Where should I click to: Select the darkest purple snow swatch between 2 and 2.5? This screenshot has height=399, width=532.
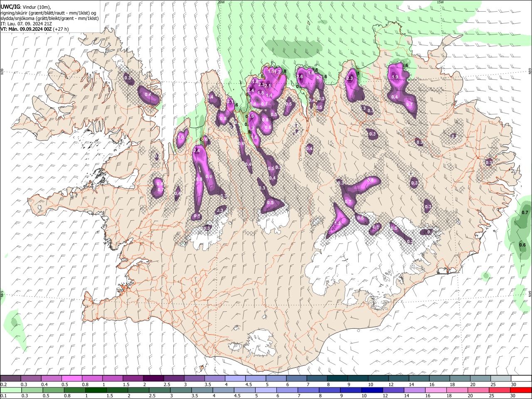click(153, 379)
